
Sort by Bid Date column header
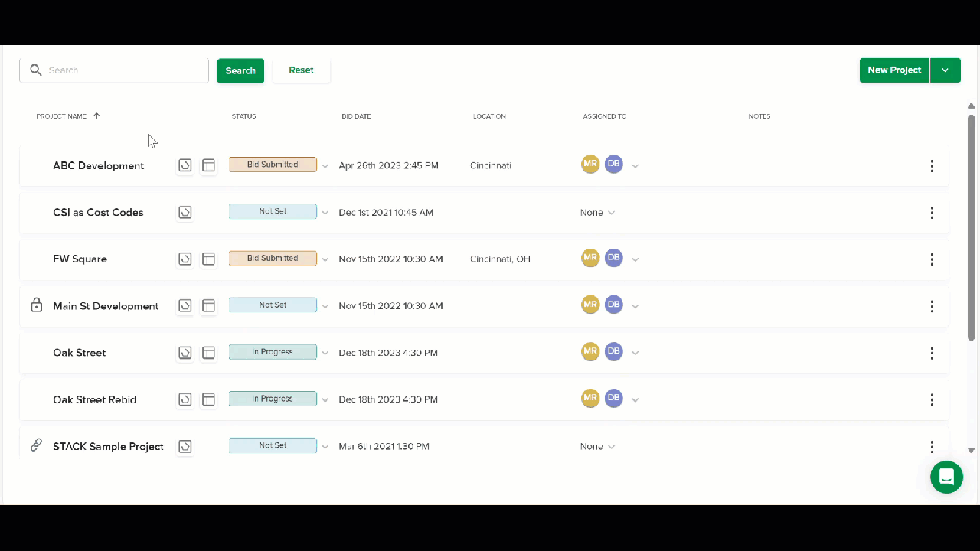pos(356,116)
